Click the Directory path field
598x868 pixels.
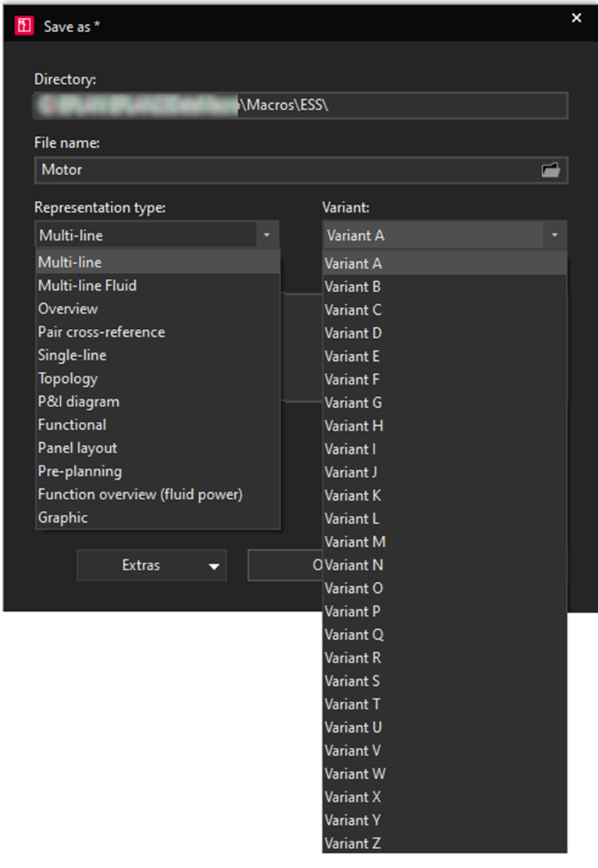click(301, 106)
